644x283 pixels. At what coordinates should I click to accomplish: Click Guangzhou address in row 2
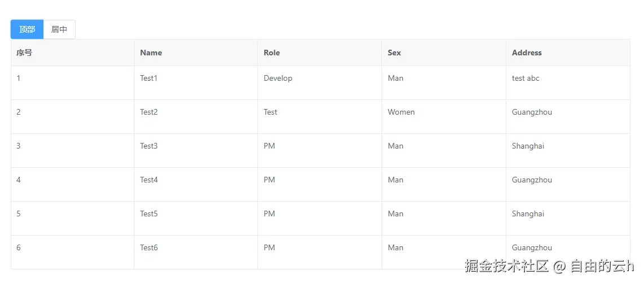pos(532,112)
